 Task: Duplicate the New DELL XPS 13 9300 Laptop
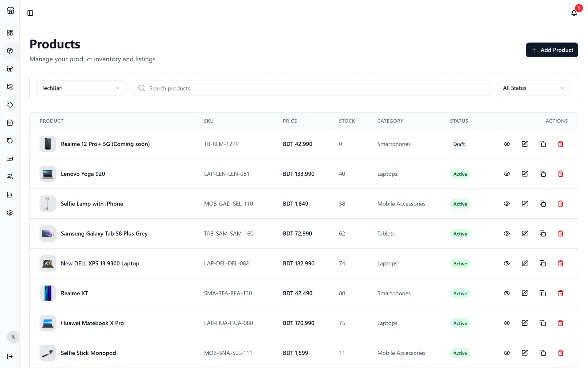543,263
